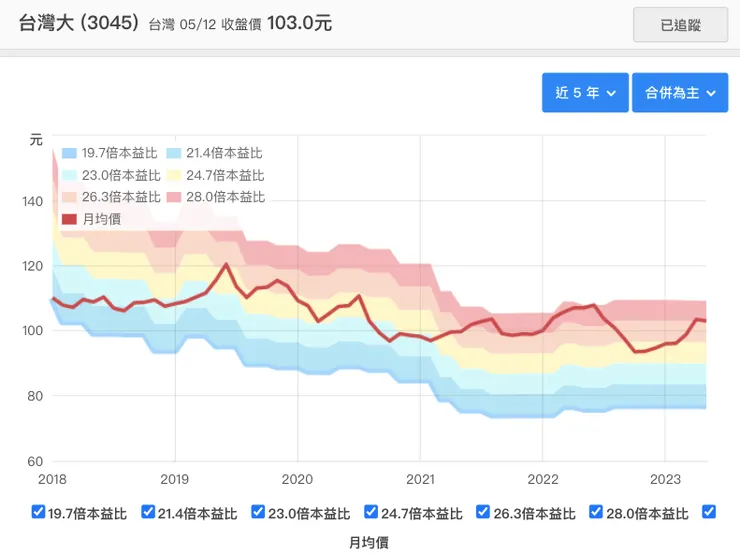The image size is (740, 556).
Task: Click the 元 unit label on y-axis
Action: coord(36,140)
